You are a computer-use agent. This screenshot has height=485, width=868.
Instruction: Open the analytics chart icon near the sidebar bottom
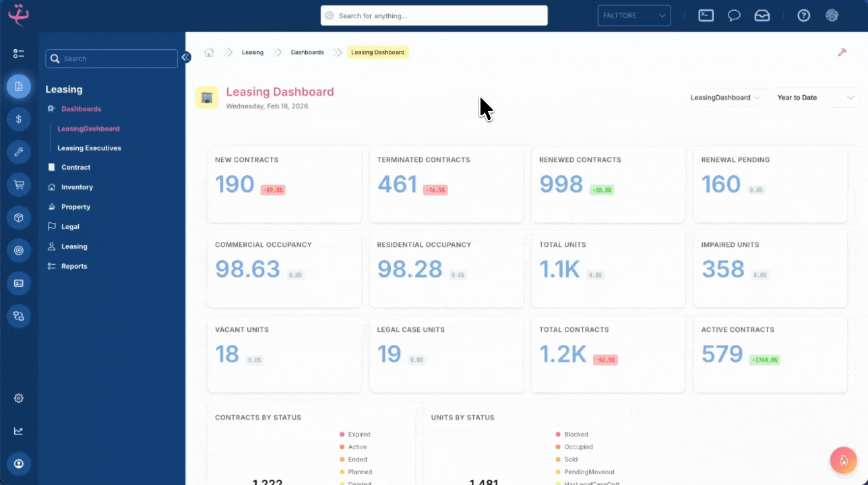tap(19, 430)
